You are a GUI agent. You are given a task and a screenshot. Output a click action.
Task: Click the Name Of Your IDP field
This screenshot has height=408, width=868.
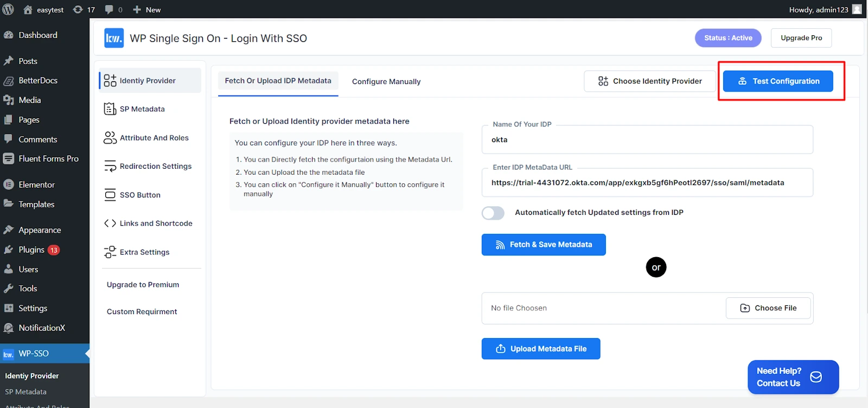point(647,139)
